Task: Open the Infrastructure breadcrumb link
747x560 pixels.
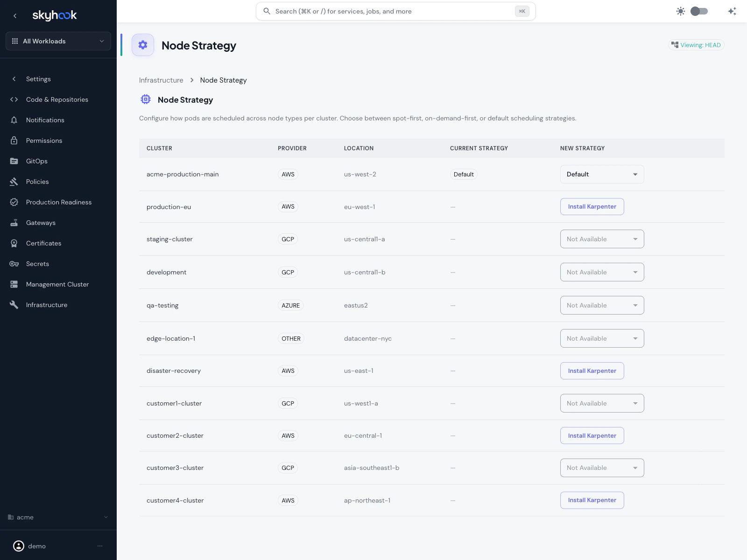Action: [x=161, y=80]
